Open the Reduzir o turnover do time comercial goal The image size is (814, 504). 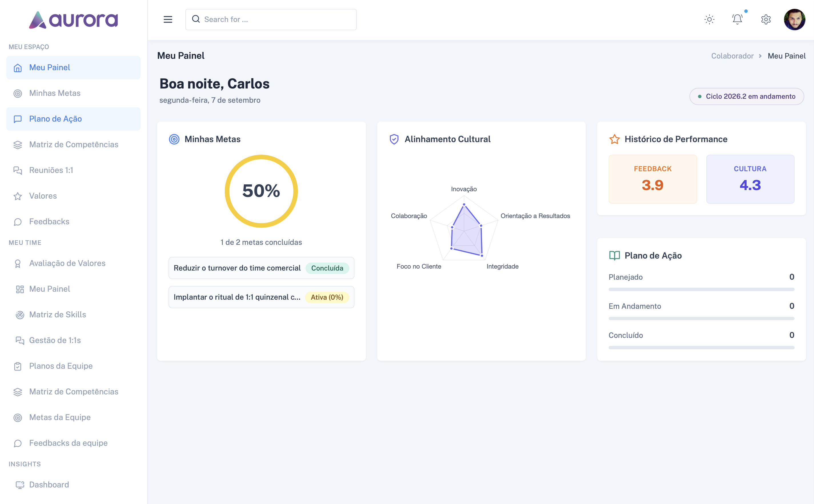pos(261,268)
